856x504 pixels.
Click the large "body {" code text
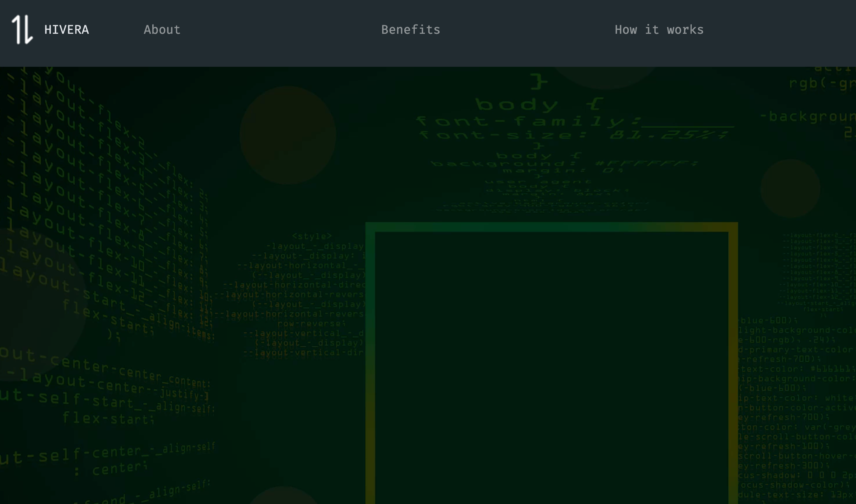click(x=540, y=104)
